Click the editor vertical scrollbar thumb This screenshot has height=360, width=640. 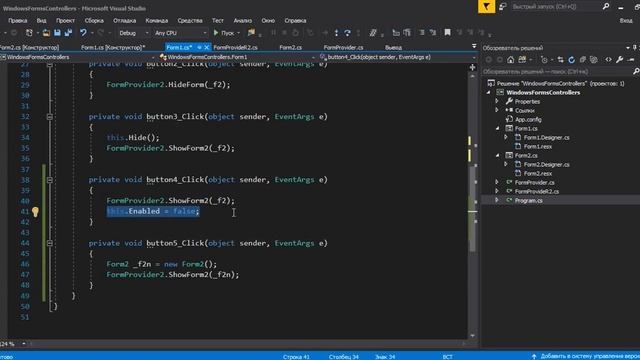473,208
